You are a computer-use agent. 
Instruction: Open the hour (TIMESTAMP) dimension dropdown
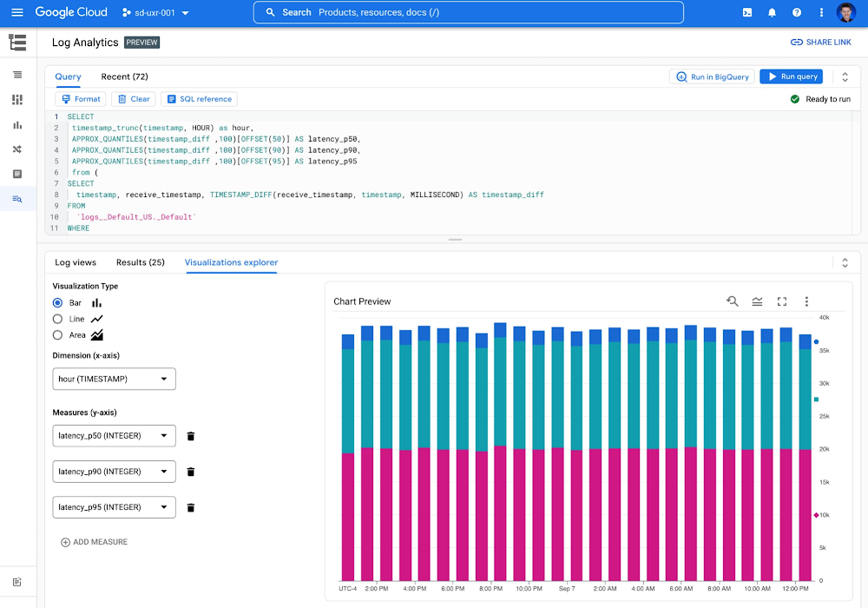114,379
